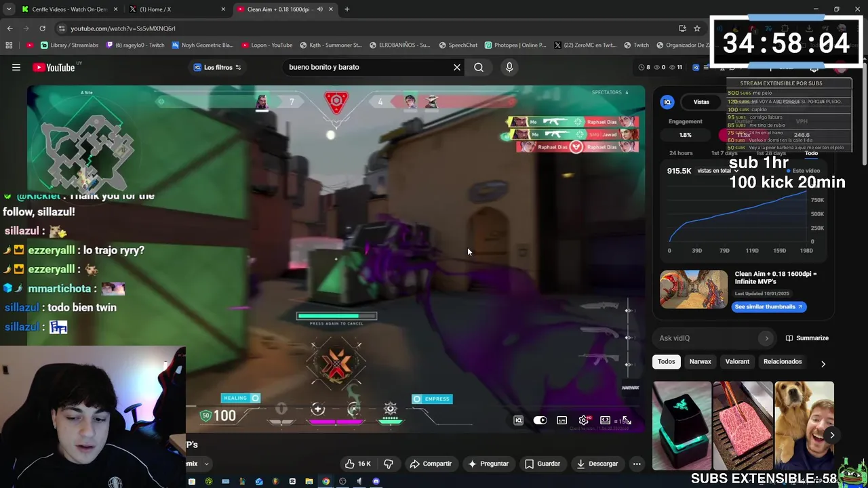Like the video showing 16 K likes
868x488 pixels.
coord(358,464)
